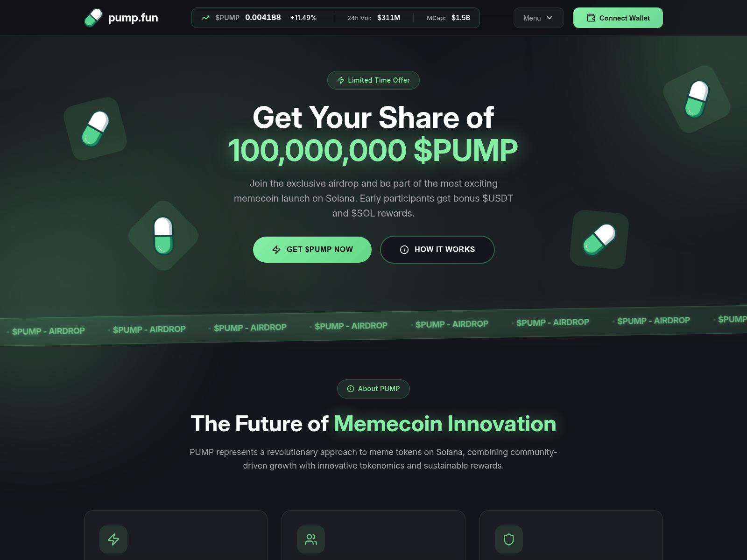Viewport: 747px width, 560px height.
Task: Click the 24h Vol $311M stat
Action: point(373,18)
